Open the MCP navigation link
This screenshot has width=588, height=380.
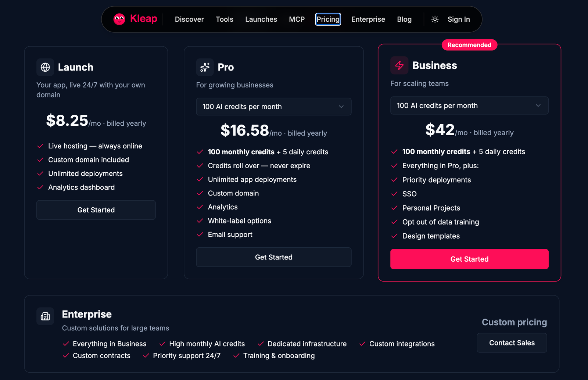coord(297,19)
